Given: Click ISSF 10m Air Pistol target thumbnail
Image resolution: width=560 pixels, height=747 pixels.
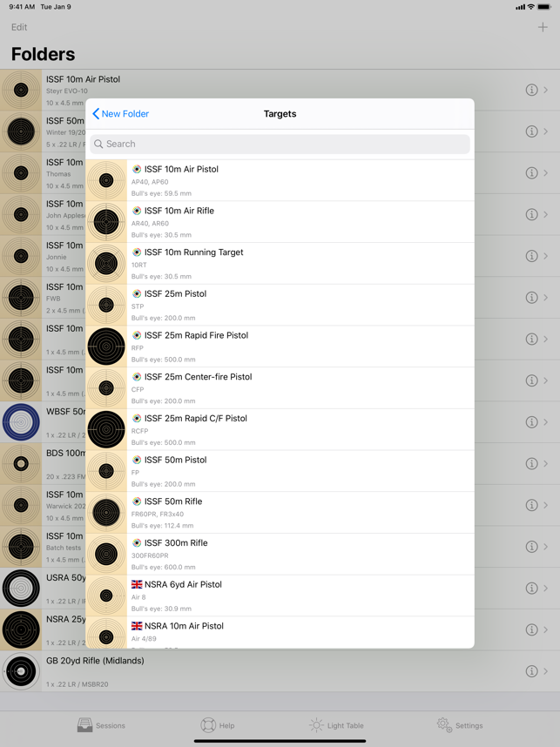Looking at the screenshot, I should [x=106, y=180].
